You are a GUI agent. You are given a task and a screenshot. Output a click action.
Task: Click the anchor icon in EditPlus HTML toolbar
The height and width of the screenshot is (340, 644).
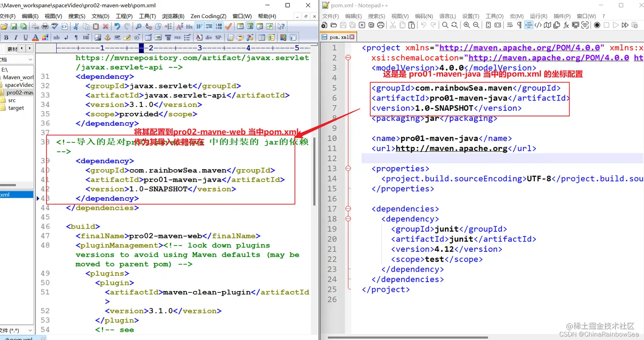click(x=107, y=37)
